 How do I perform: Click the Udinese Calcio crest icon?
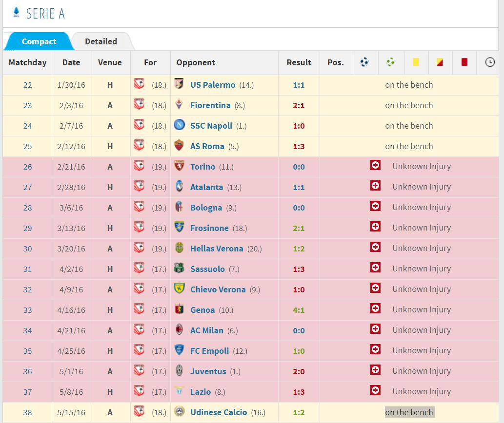[x=179, y=411]
